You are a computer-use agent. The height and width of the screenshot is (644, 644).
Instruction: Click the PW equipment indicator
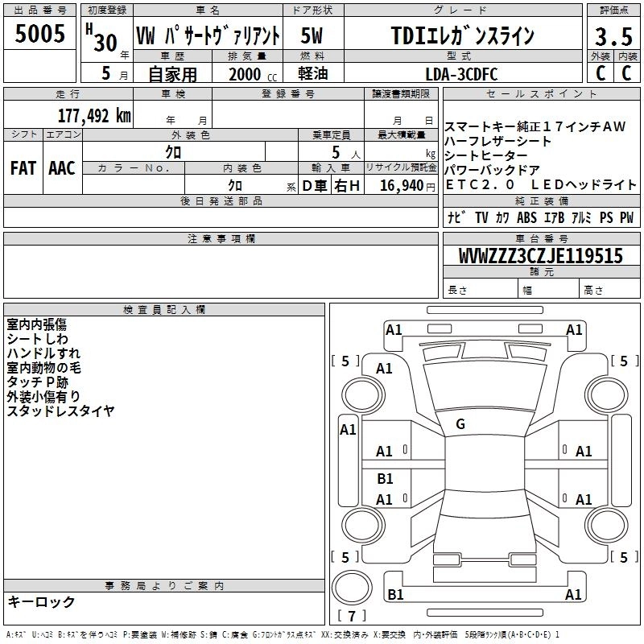[x=626, y=217]
